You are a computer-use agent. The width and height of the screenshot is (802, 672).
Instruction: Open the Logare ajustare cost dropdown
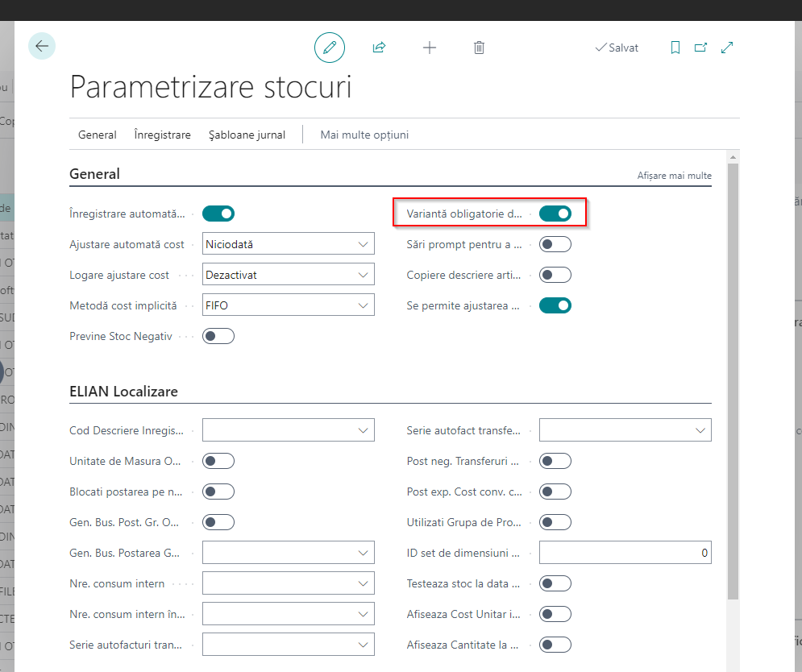click(289, 275)
